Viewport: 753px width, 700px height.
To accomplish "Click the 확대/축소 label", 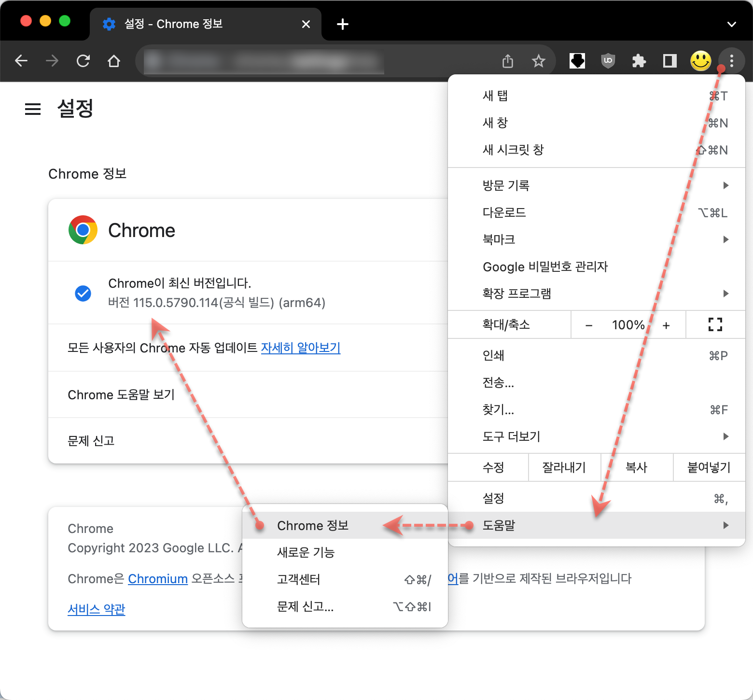I will (506, 324).
